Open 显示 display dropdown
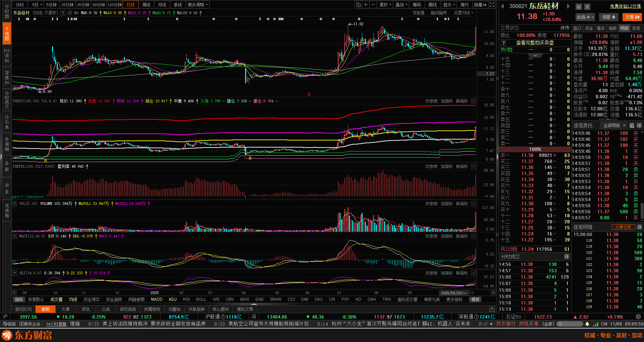 pyautogui.click(x=449, y=5)
